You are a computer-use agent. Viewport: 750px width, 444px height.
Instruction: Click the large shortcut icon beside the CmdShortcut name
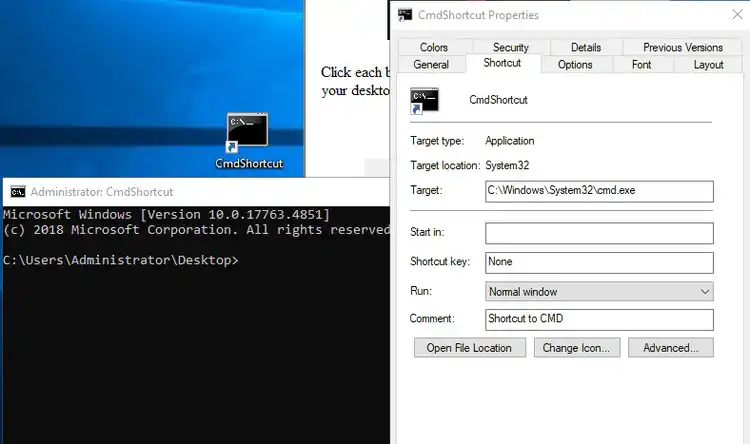[x=425, y=100]
